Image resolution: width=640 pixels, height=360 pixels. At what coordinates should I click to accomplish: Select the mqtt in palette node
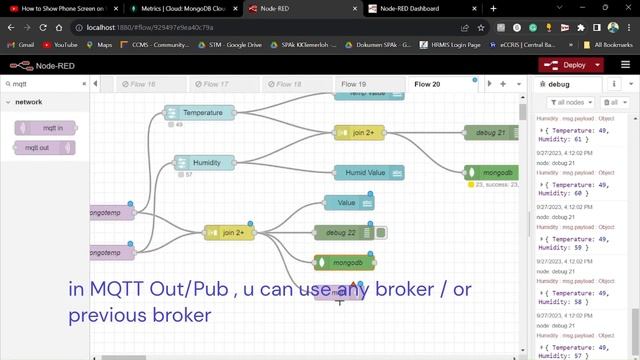tap(45, 128)
